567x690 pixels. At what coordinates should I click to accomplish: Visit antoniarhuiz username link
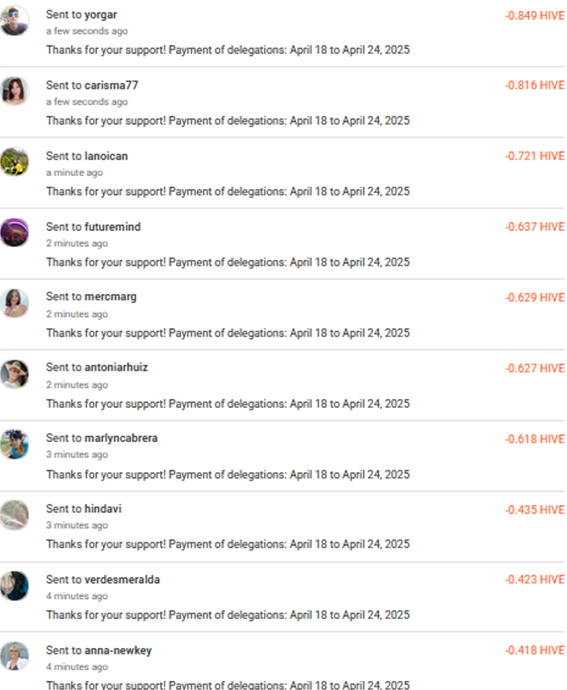(x=116, y=367)
